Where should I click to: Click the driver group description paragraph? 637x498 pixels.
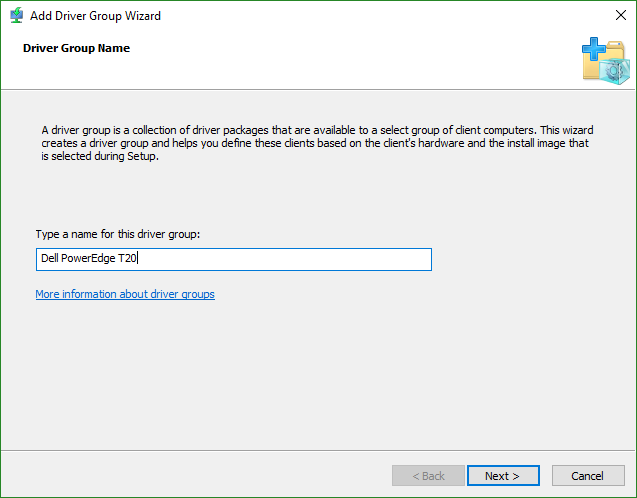click(317, 143)
